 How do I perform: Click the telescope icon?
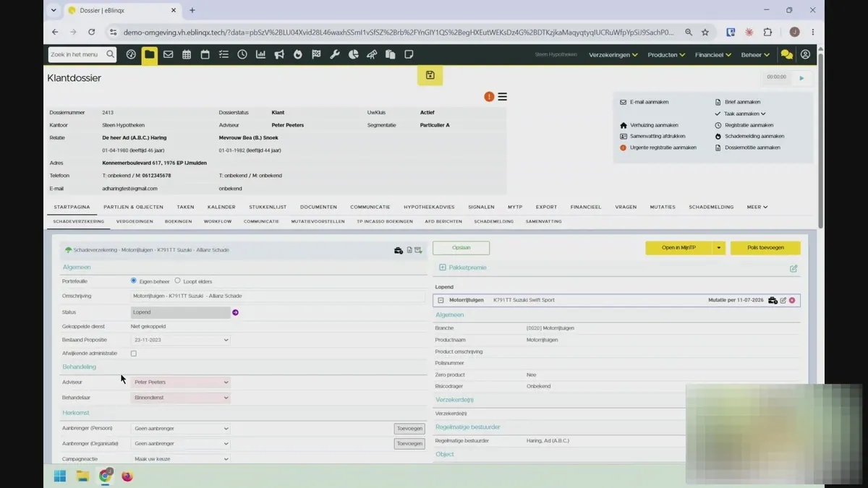click(372, 54)
